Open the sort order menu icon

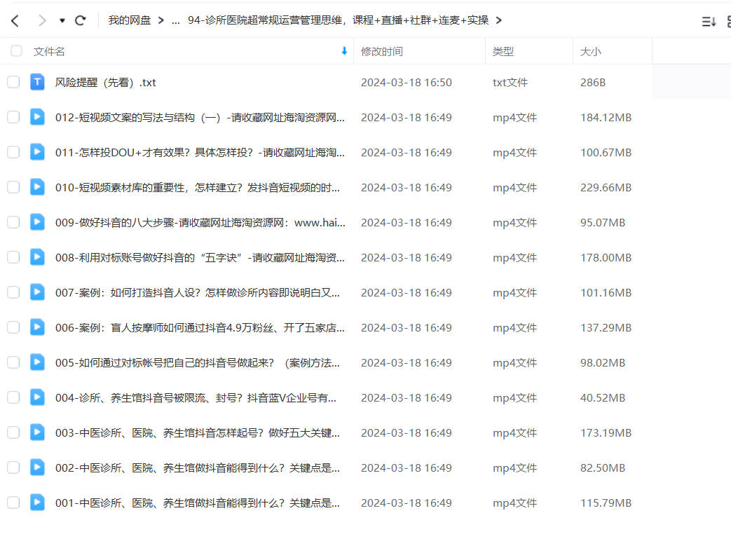click(709, 22)
